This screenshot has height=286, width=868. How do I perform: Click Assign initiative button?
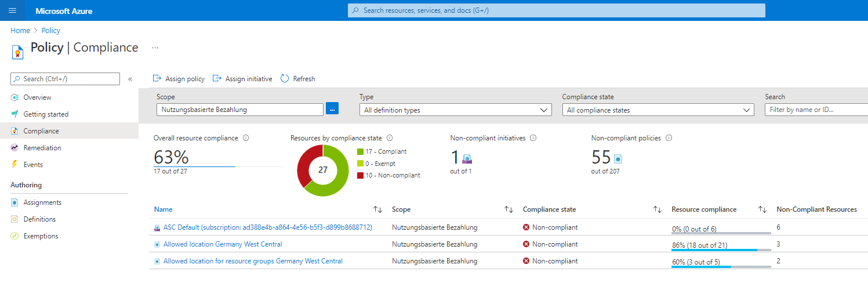[x=242, y=79]
